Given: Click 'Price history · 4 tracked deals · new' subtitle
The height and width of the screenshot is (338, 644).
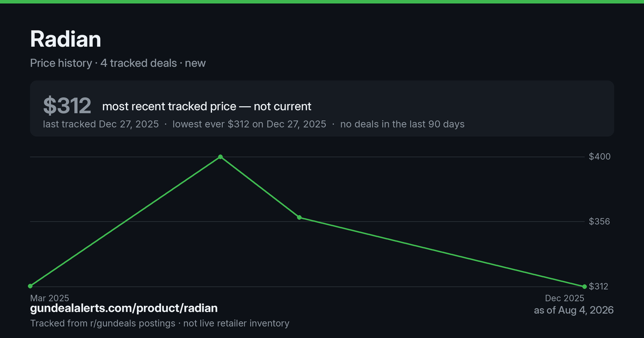Looking at the screenshot, I should point(118,63).
